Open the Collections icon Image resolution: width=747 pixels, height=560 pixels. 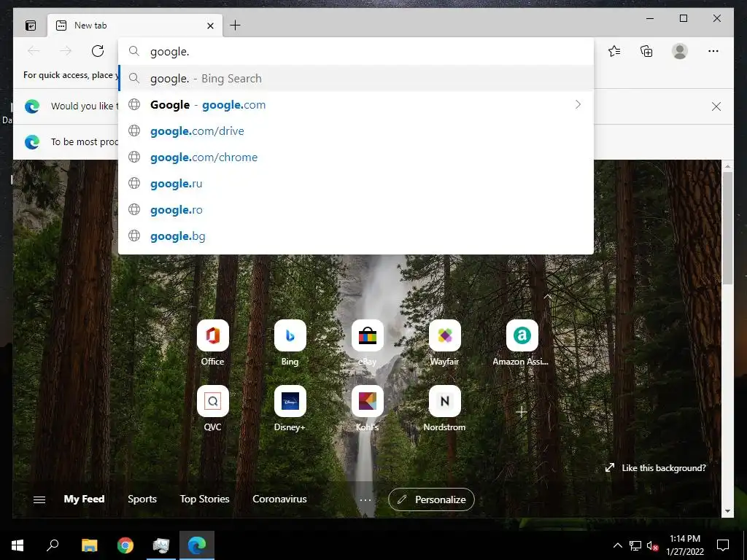646,51
